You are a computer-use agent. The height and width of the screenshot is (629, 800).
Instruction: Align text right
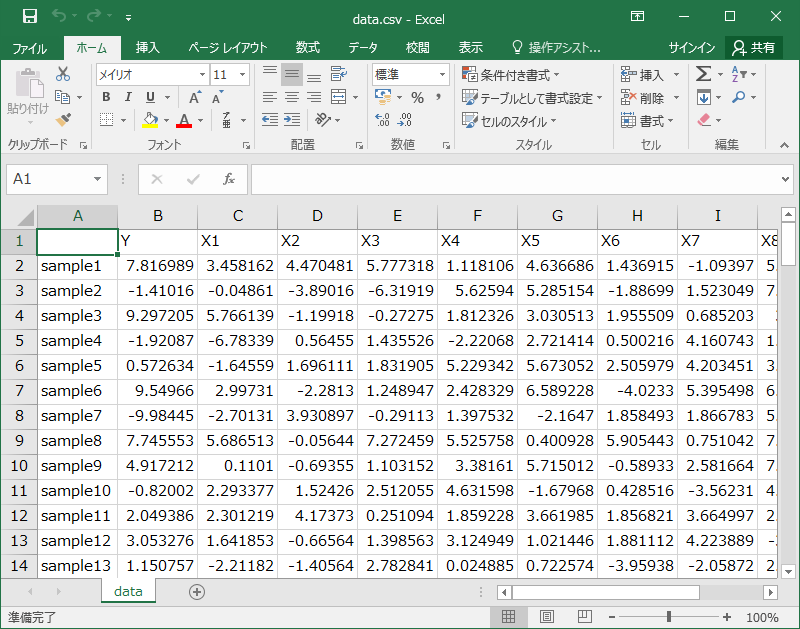(314, 97)
